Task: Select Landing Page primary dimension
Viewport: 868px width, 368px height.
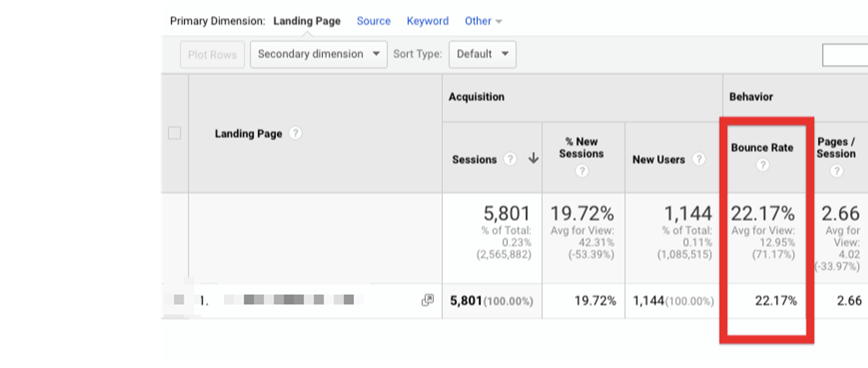Action: [307, 21]
